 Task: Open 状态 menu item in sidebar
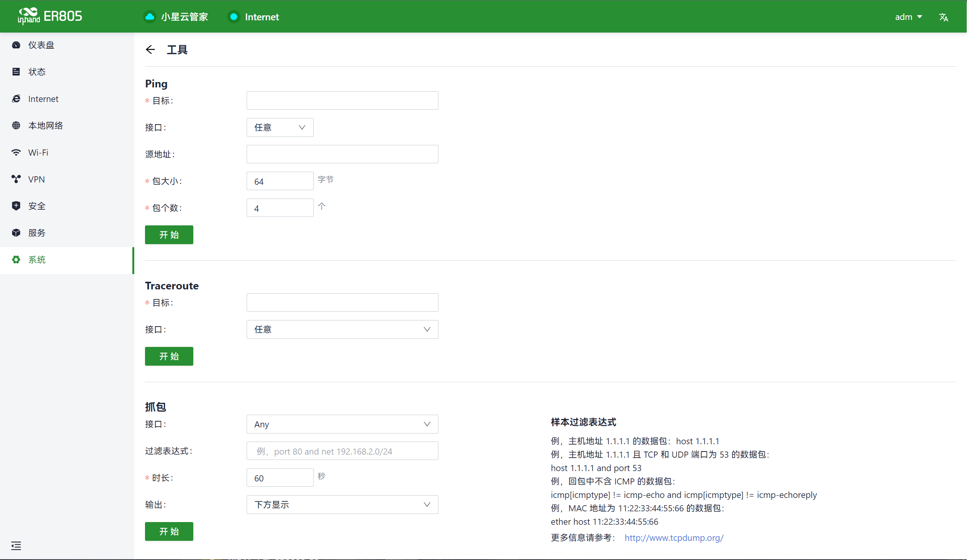(x=37, y=72)
